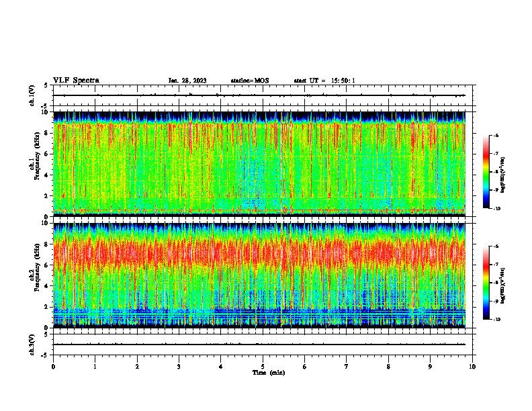This screenshot has height=411, width=532.
Task: Click the "ch.3(V)" waveform axis label
Action: coord(32,345)
